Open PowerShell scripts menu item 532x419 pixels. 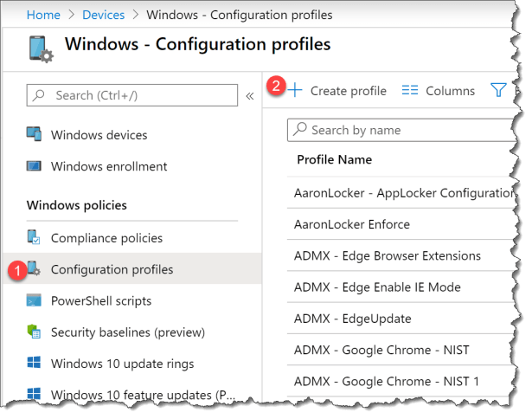[x=101, y=301]
